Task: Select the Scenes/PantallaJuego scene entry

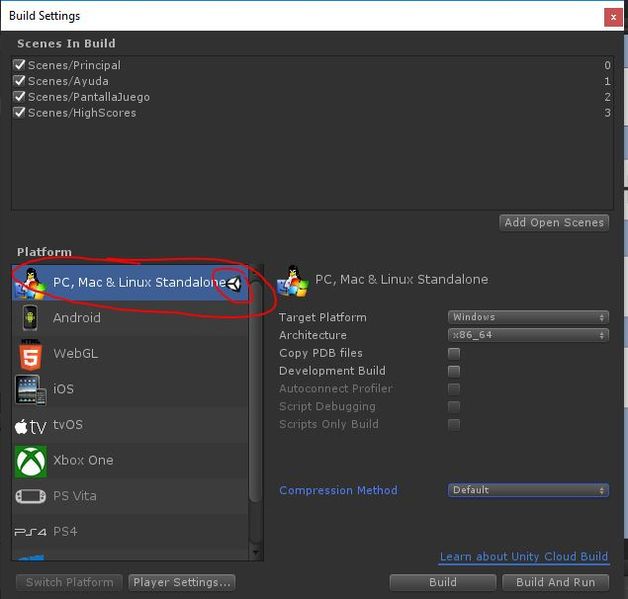Action: 312,97
